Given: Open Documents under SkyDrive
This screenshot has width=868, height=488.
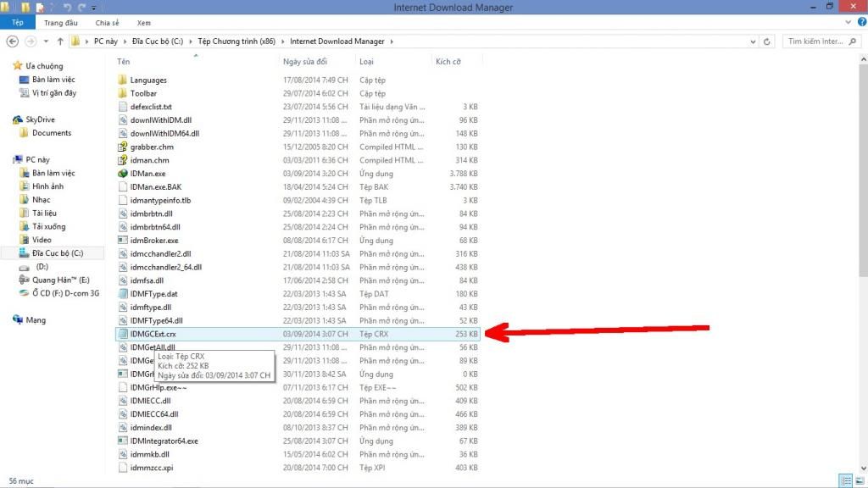Looking at the screenshot, I should tap(46, 133).
